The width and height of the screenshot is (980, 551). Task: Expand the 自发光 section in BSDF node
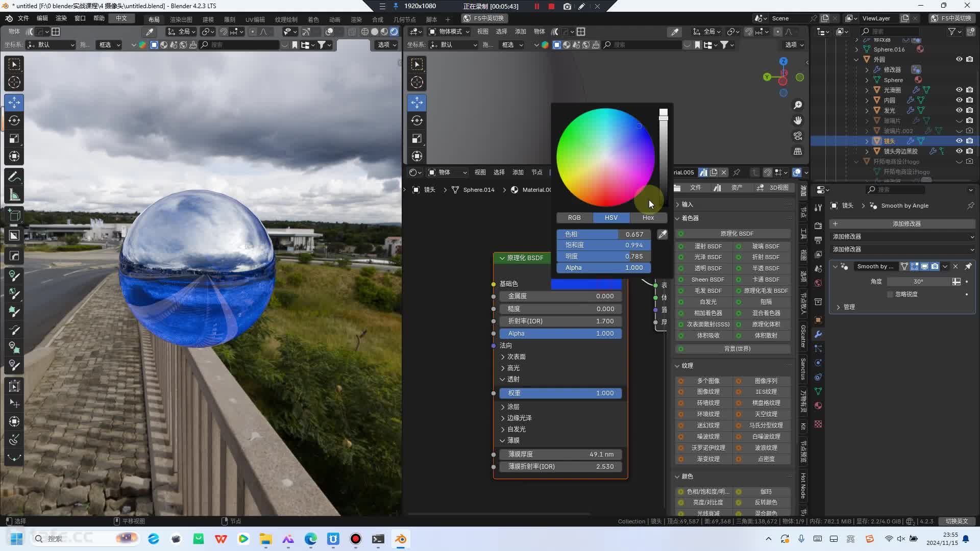tap(512, 429)
